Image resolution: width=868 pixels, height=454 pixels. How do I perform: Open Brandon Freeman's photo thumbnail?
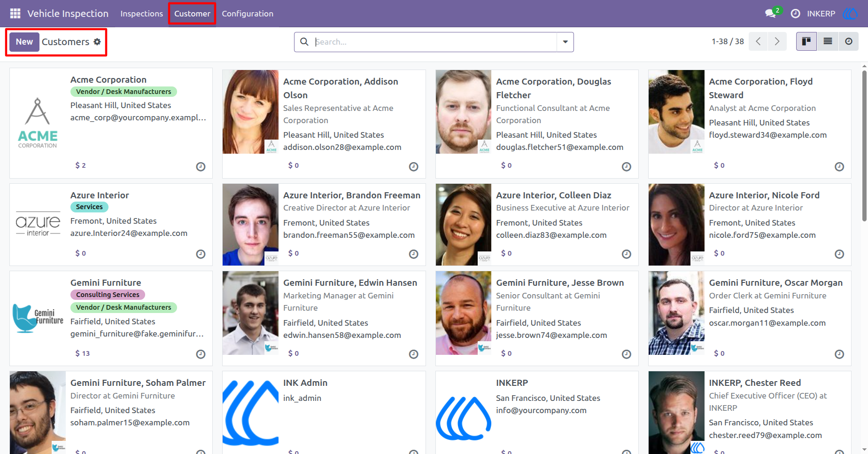coord(250,225)
